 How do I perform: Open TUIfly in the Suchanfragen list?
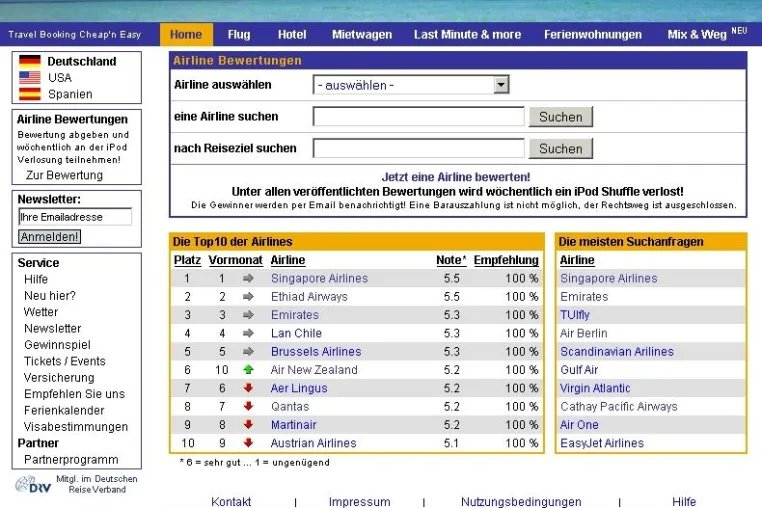[575, 315]
